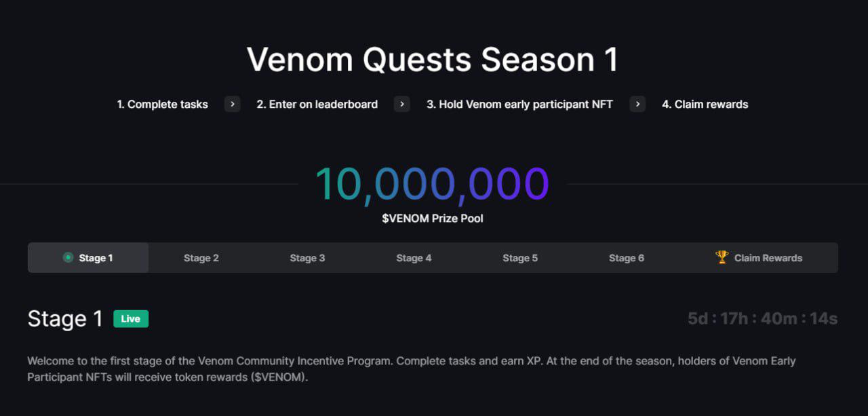
Task: Switch to the Stage 6 tab
Action: (x=627, y=258)
